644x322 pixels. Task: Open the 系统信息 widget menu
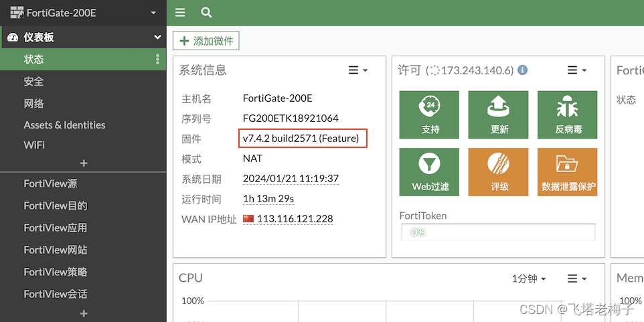point(357,70)
